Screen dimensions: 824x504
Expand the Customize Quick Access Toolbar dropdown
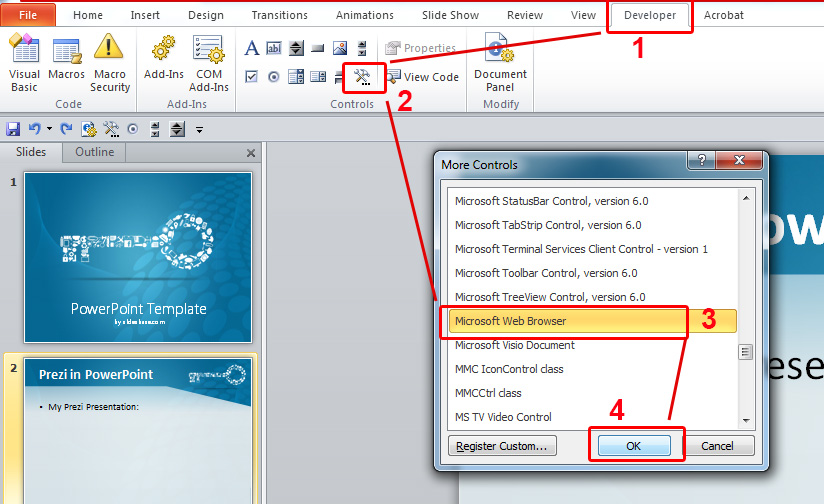pyautogui.click(x=200, y=129)
